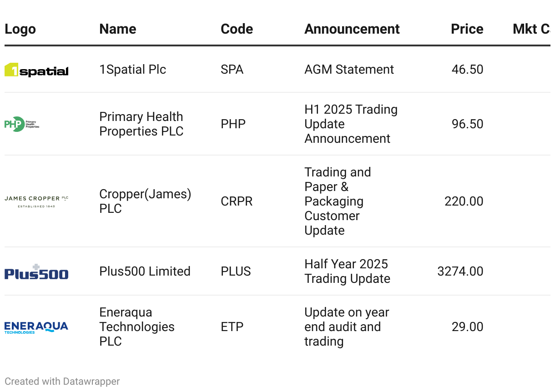Sort table by Price column header
Screen dimensions: 555x392
pos(467,29)
